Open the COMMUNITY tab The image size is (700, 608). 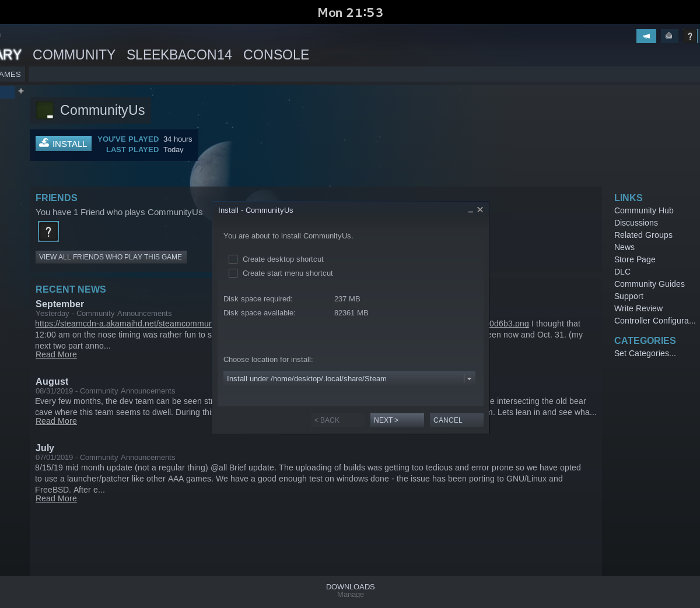(x=74, y=55)
